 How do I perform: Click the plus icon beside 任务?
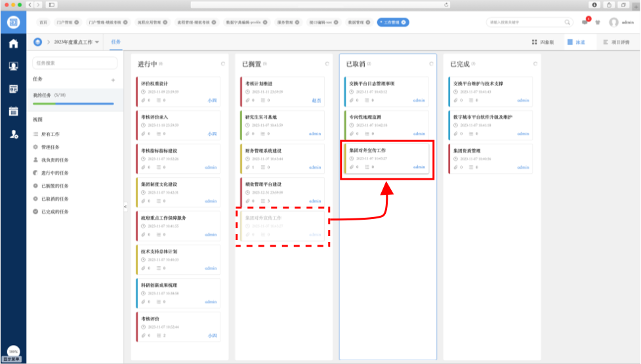tap(113, 80)
